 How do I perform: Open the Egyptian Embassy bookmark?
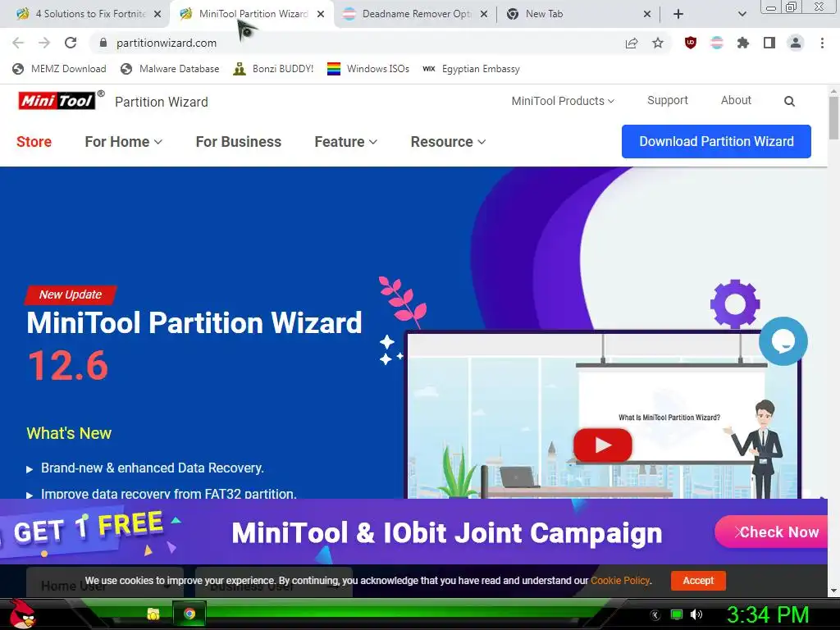[471, 69]
